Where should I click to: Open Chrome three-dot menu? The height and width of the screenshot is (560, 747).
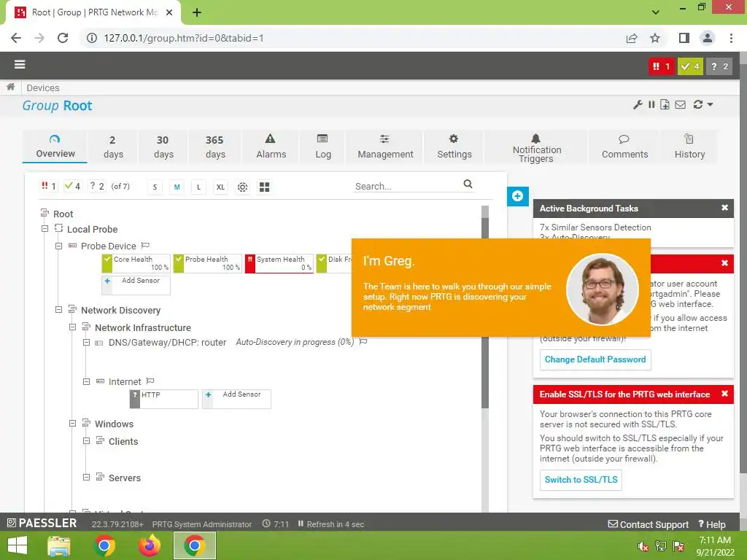click(731, 38)
